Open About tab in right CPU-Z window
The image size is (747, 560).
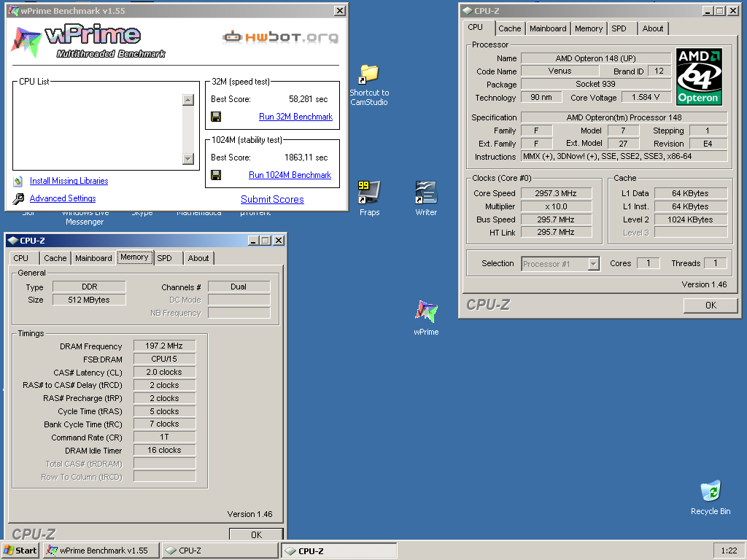(653, 28)
